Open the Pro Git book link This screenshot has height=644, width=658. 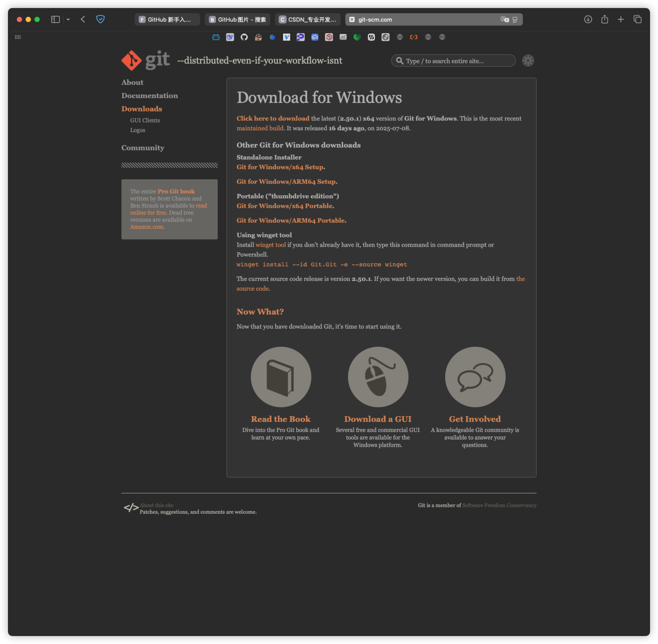pyautogui.click(x=176, y=191)
